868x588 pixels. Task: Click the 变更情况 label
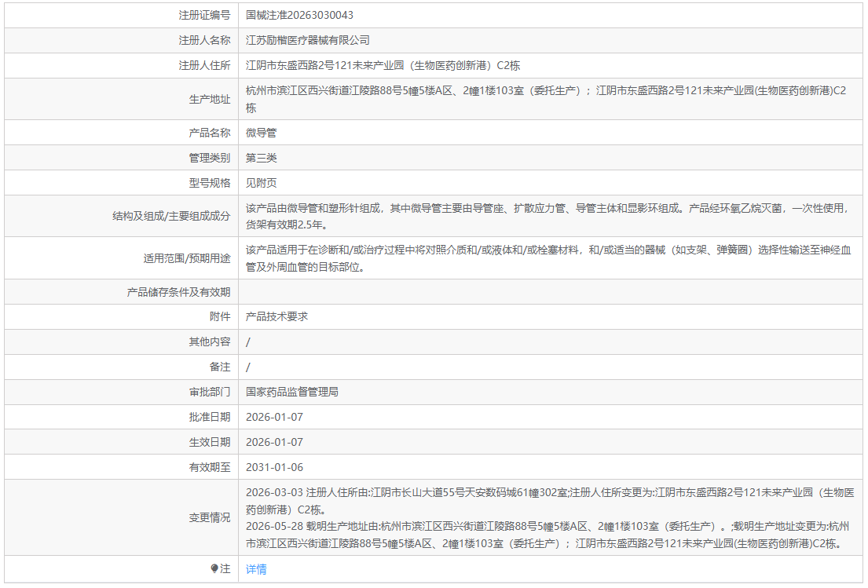(x=209, y=517)
